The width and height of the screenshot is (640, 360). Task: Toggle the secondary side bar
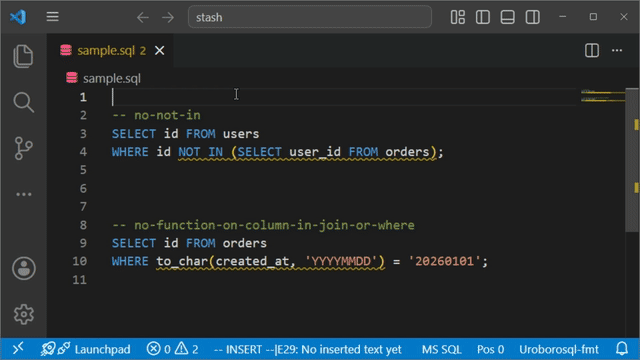click(532, 17)
